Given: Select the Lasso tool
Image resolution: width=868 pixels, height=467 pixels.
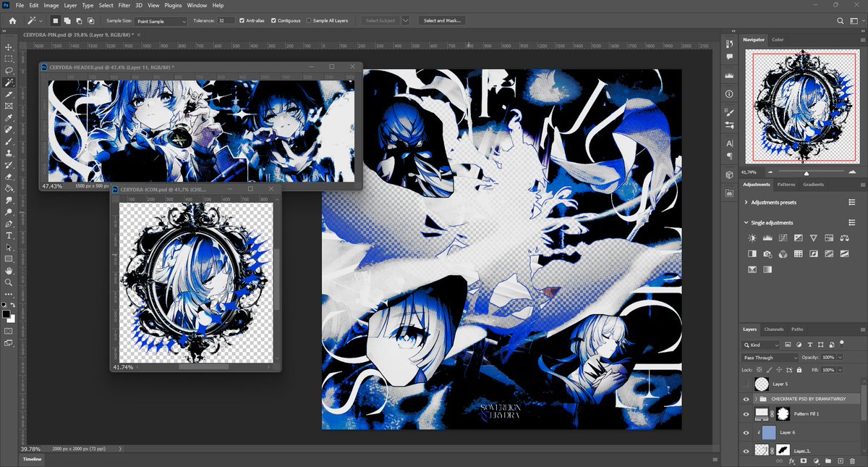Looking at the screenshot, I should [x=9, y=70].
